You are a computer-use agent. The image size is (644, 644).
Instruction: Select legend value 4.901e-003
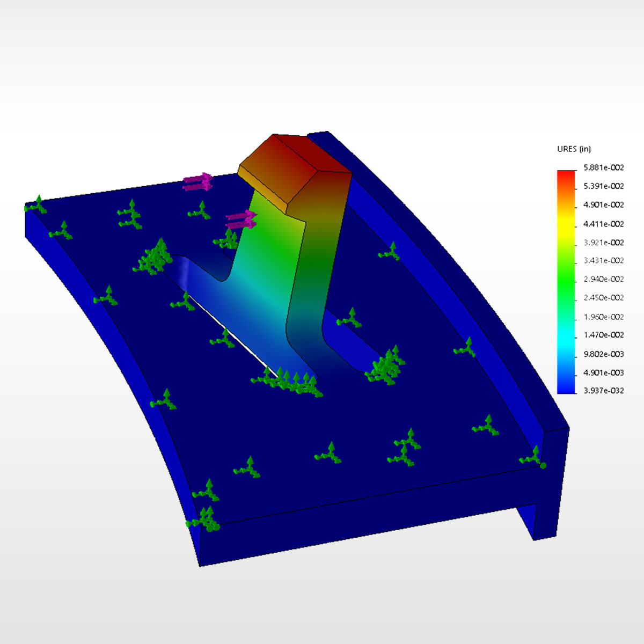click(604, 372)
